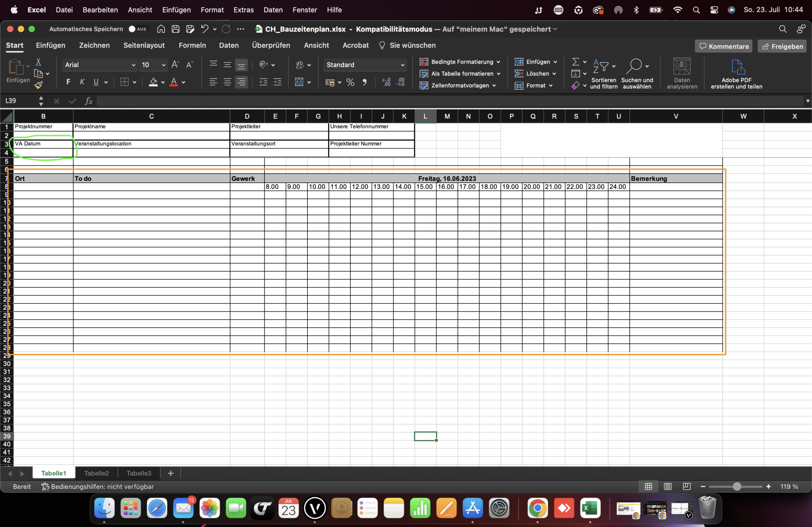Click the zoom slider handle
This screenshot has width=812, height=527.
tap(737, 486)
